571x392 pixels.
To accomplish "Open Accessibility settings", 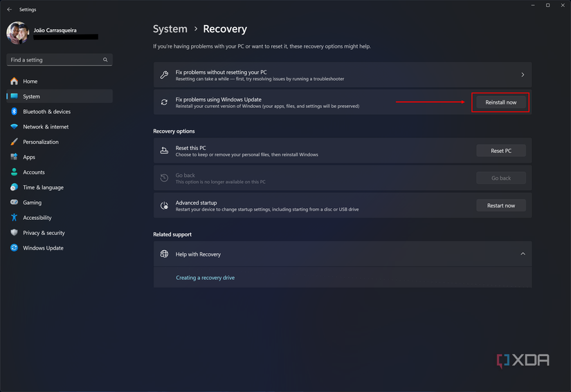I will 60,218.
